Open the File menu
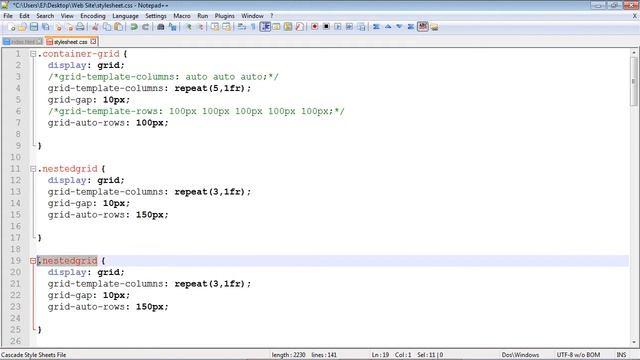This screenshot has width=640, height=360. (8, 16)
